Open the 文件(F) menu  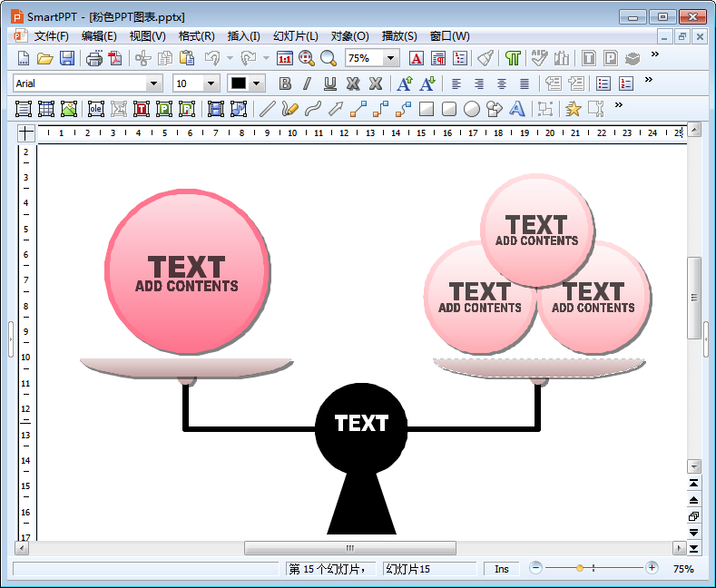[51, 36]
